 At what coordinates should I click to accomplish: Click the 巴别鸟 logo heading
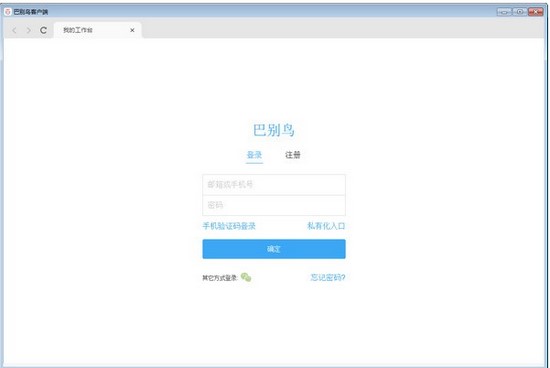[274, 130]
